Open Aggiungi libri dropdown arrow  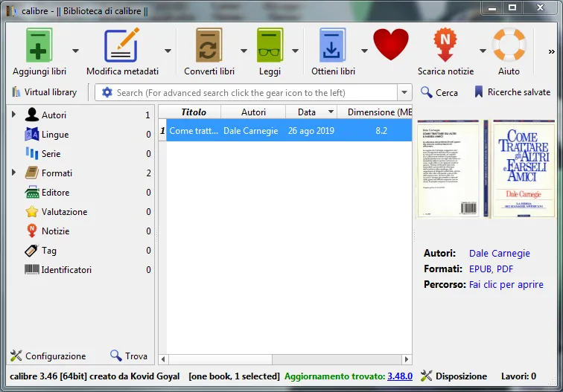[x=75, y=51]
